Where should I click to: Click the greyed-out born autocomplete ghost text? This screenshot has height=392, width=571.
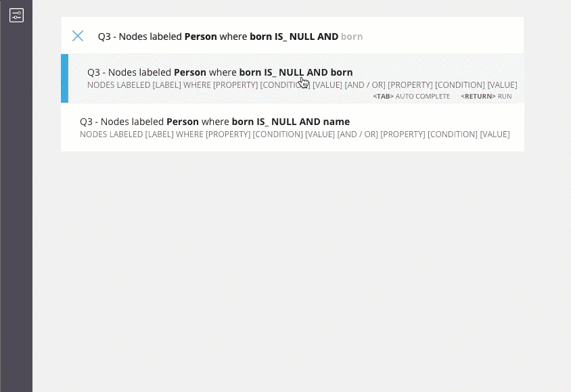coord(352,36)
